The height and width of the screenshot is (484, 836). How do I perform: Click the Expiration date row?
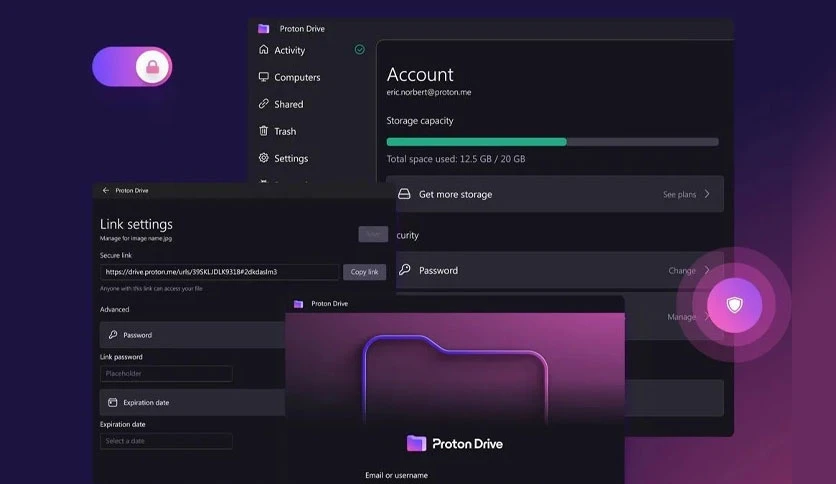(x=192, y=402)
